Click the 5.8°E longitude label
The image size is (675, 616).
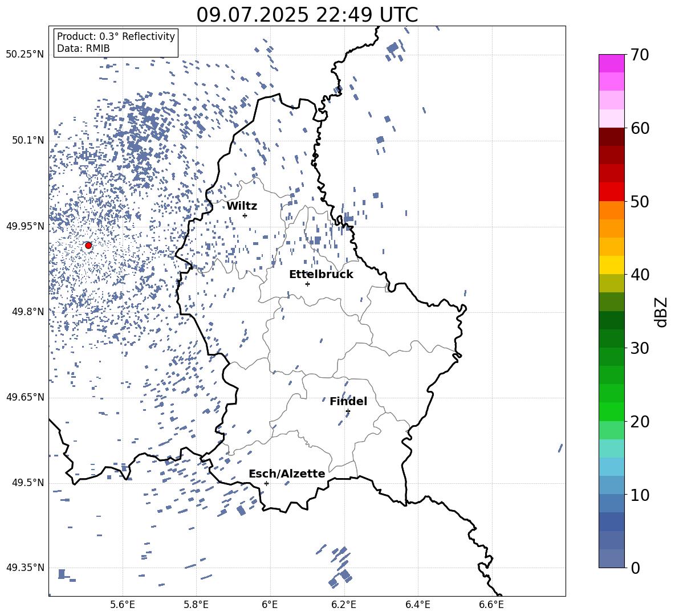tap(196, 605)
